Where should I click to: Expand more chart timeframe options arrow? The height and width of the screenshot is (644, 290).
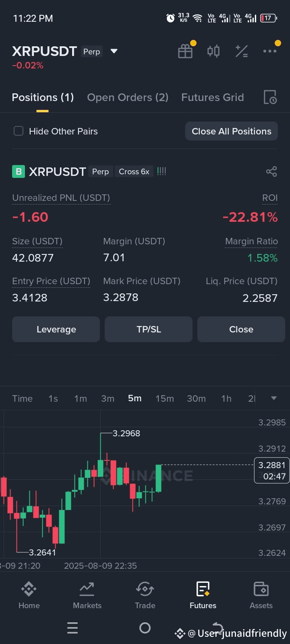(x=274, y=398)
